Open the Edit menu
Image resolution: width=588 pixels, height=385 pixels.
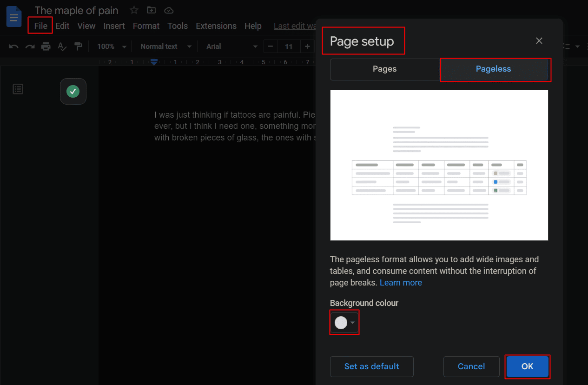(62, 26)
